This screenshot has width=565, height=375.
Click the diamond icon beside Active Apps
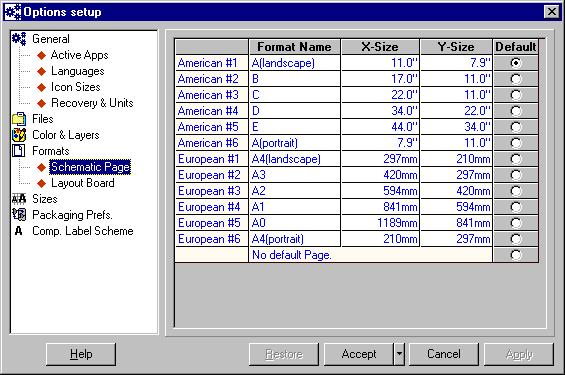point(42,55)
